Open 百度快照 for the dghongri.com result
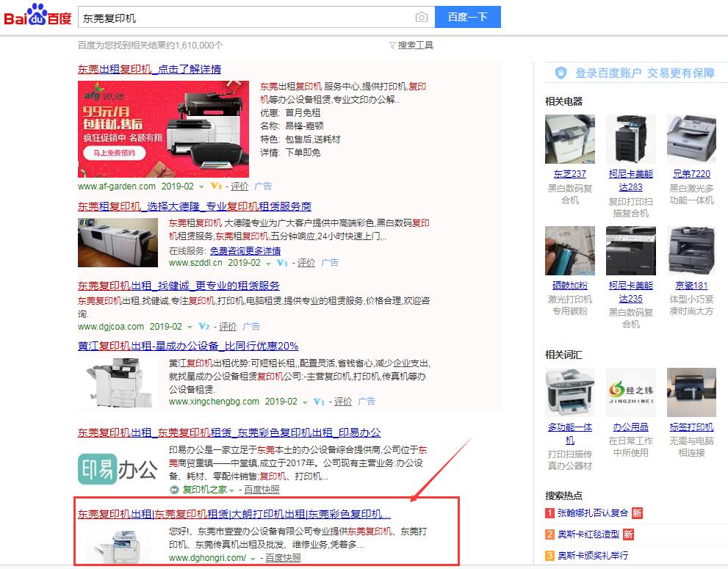Screen dimensions: 728x569 (283, 558)
